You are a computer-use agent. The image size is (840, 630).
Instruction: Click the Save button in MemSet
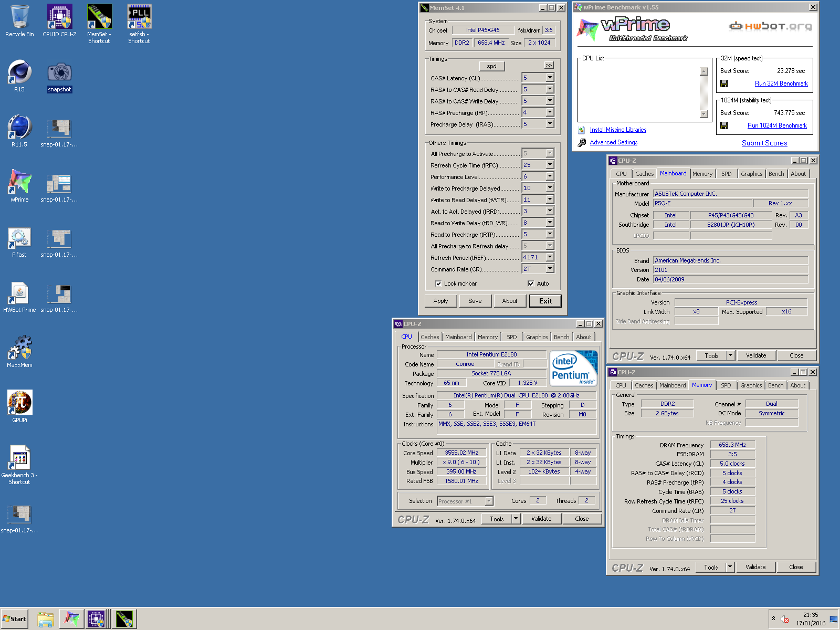pos(475,301)
